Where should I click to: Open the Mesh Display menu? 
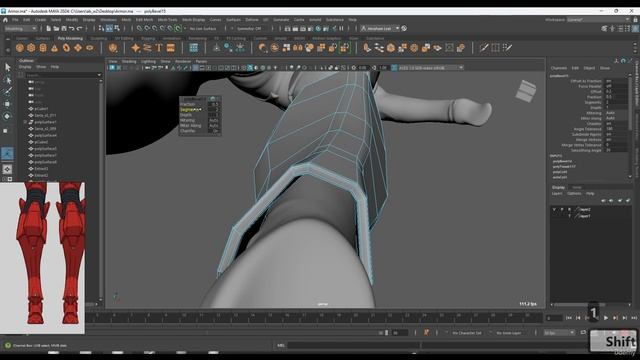pos(193,20)
